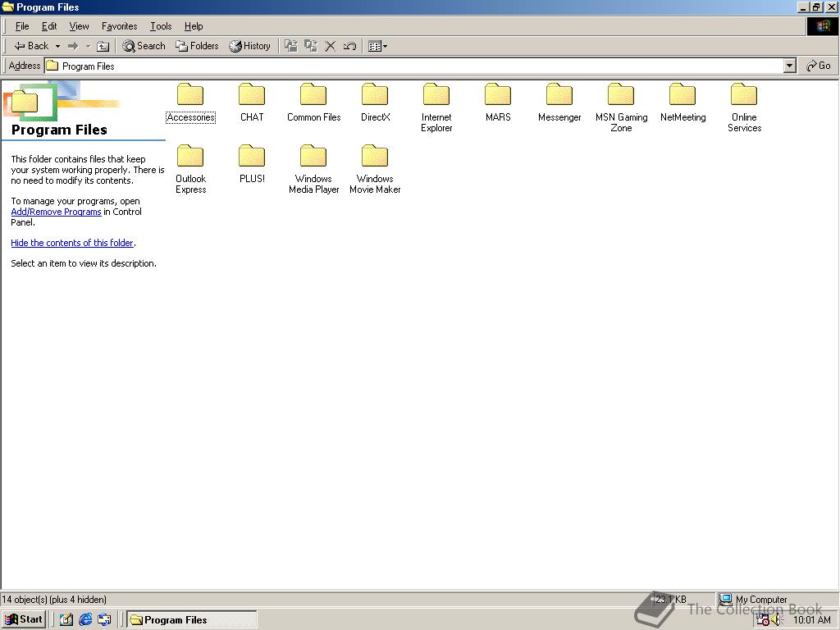Open the Internet Explorer folder icon
The height and width of the screenshot is (630, 840).
436,95
